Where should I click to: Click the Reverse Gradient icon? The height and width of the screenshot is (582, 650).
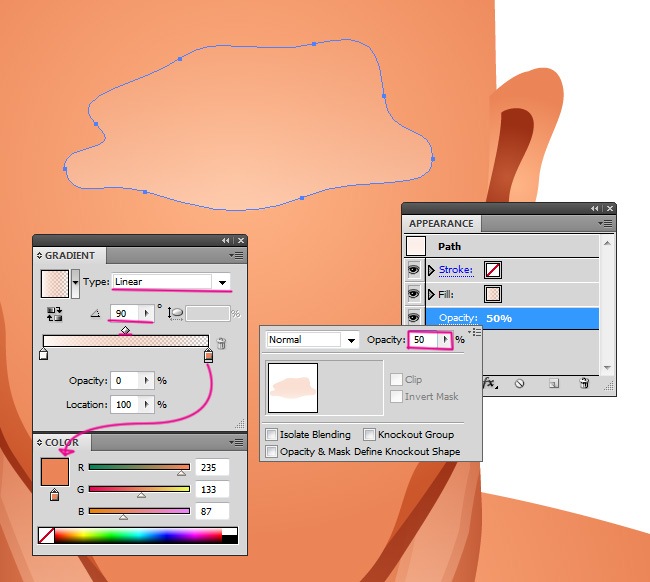point(55,314)
